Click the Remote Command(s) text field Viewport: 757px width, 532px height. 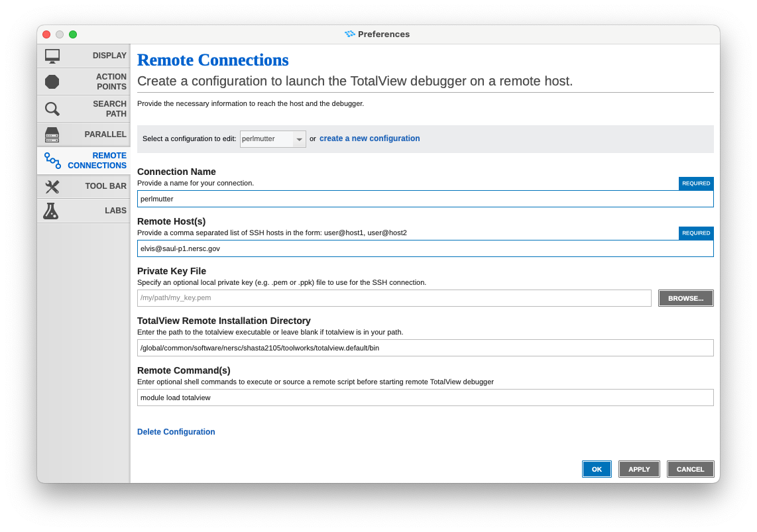point(425,398)
